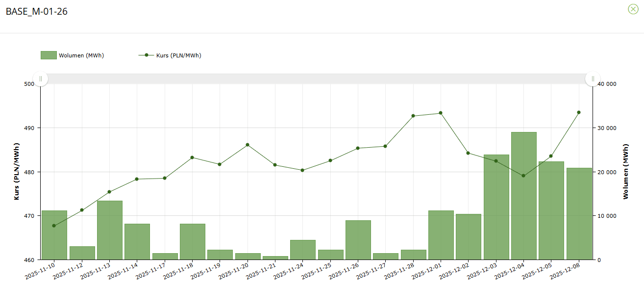
Task: Click the Kurs (PLN/MWh) left axis title
Action: pos(17,172)
